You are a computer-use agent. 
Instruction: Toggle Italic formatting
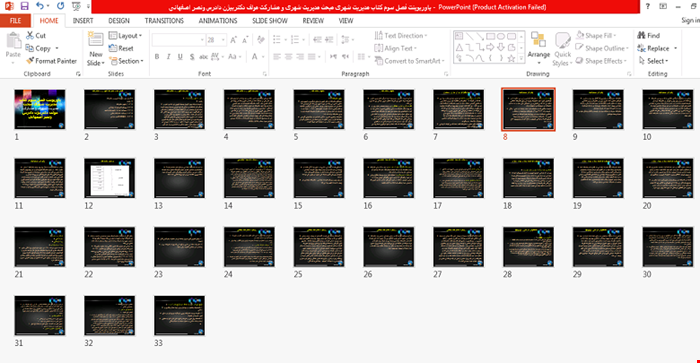pyautogui.click(x=168, y=57)
